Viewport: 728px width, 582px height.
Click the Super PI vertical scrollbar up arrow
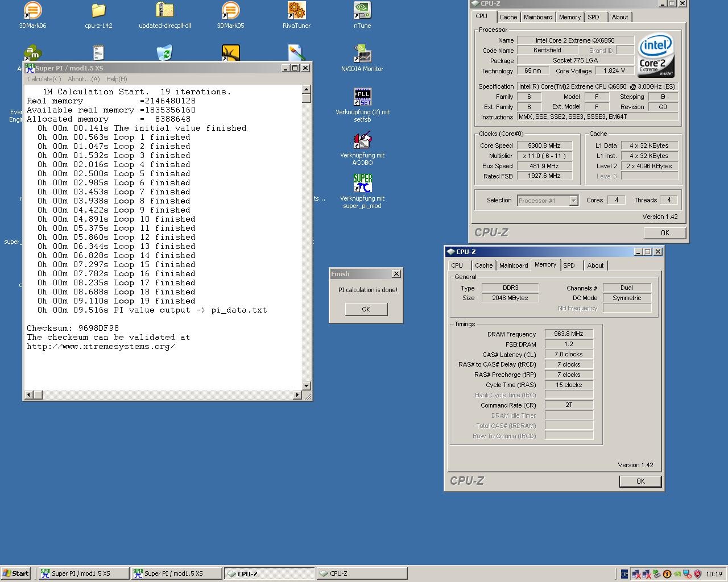(306, 89)
